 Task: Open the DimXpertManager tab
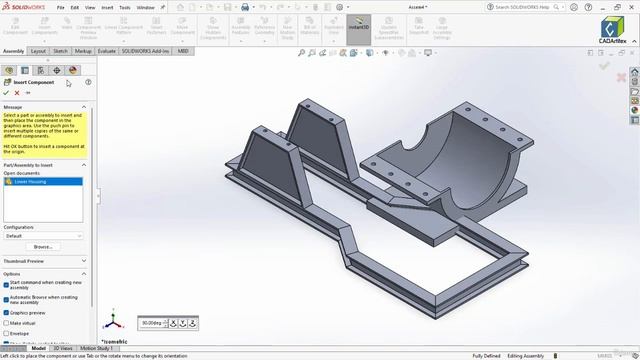pyautogui.click(x=57, y=70)
